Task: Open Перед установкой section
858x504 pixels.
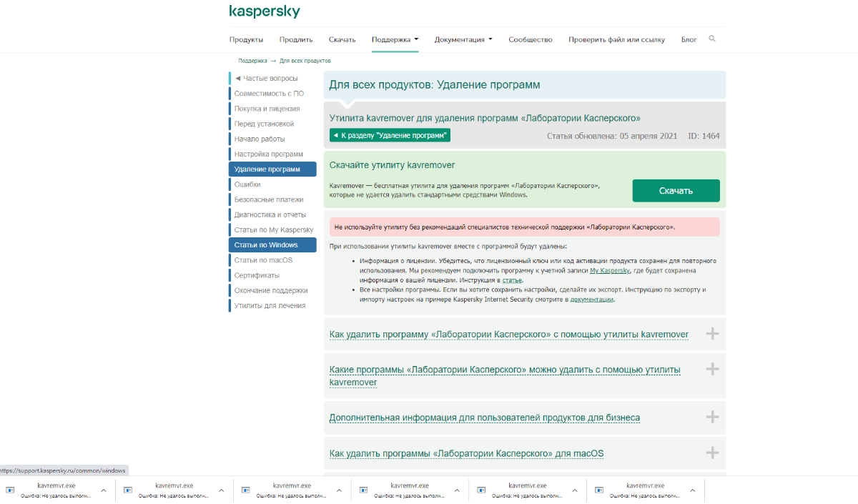Action: point(264,124)
